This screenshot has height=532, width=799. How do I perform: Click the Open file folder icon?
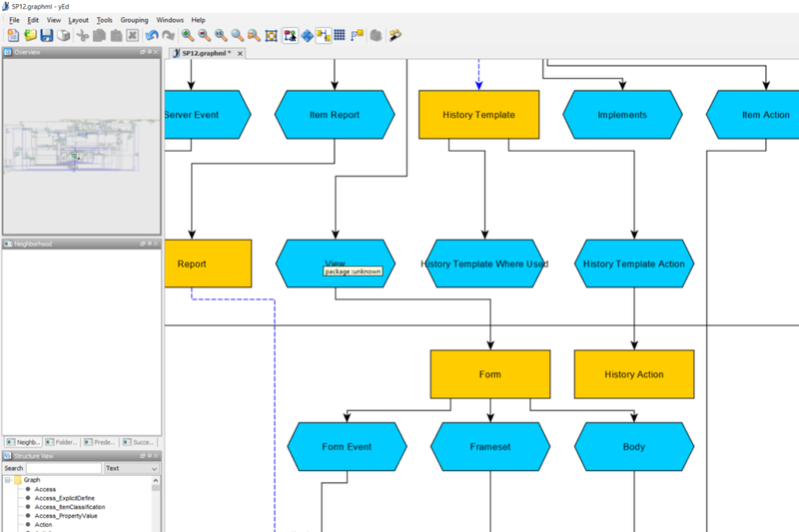[x=30, y=35]
